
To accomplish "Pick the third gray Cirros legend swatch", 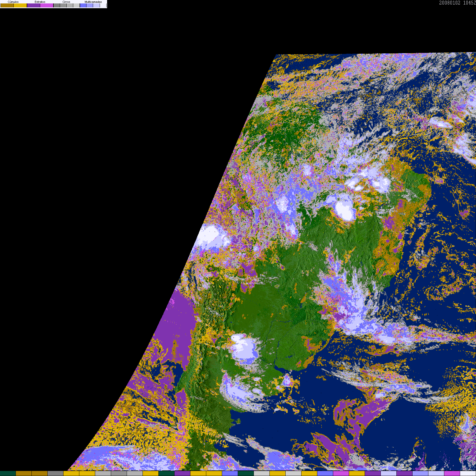I will 70,6.
